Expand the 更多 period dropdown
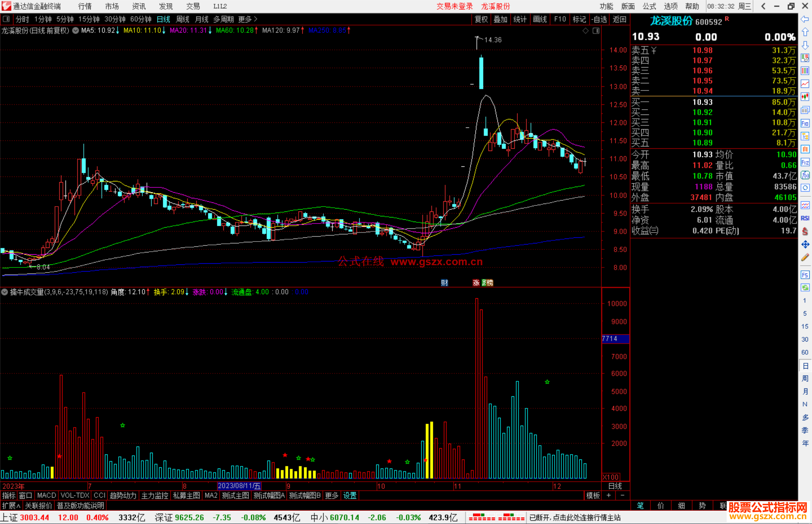The height and width of the screenshot is (524, 812). pyautogui.click(x=247, y=19)
